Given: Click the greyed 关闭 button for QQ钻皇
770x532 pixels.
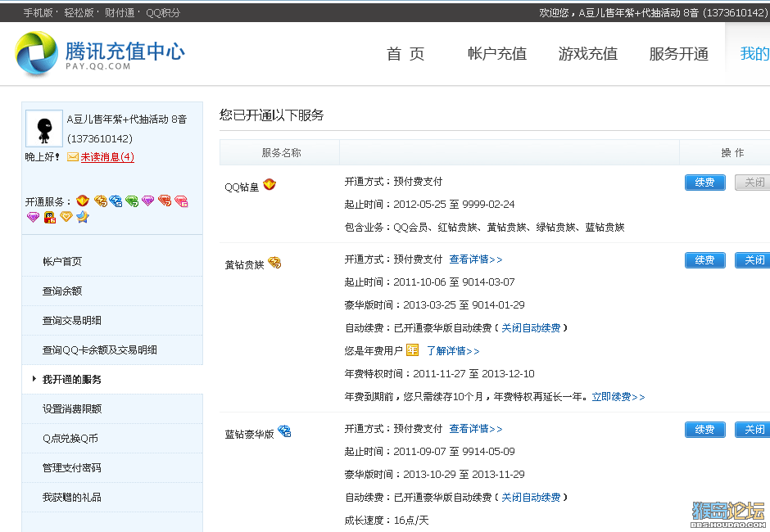Looking at the screenshot, I should pyautogui.click(x=752, y=183).
